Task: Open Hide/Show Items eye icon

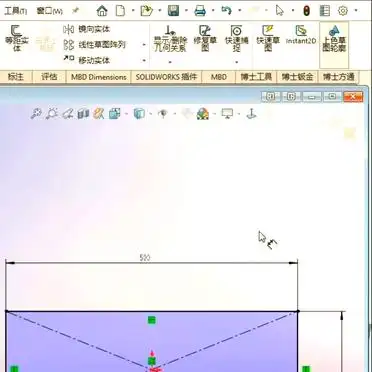Action: (x=163, y=114)
